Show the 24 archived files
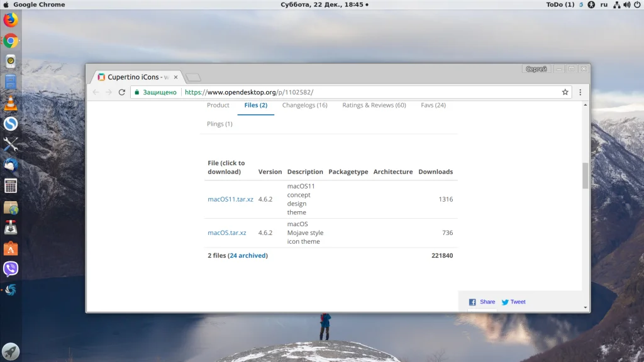 248,255
